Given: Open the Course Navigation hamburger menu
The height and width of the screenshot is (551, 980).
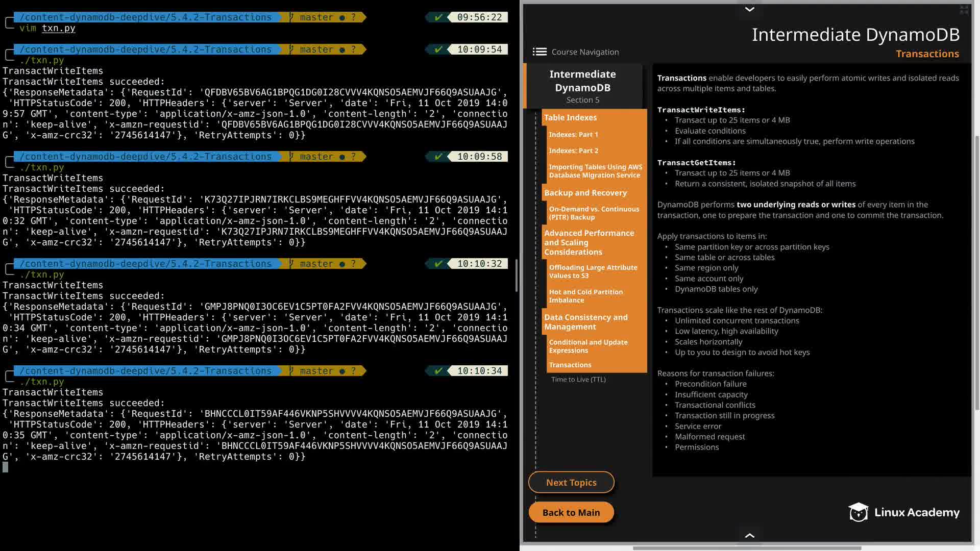Looking at the screenshot, I should click(540, 52).
